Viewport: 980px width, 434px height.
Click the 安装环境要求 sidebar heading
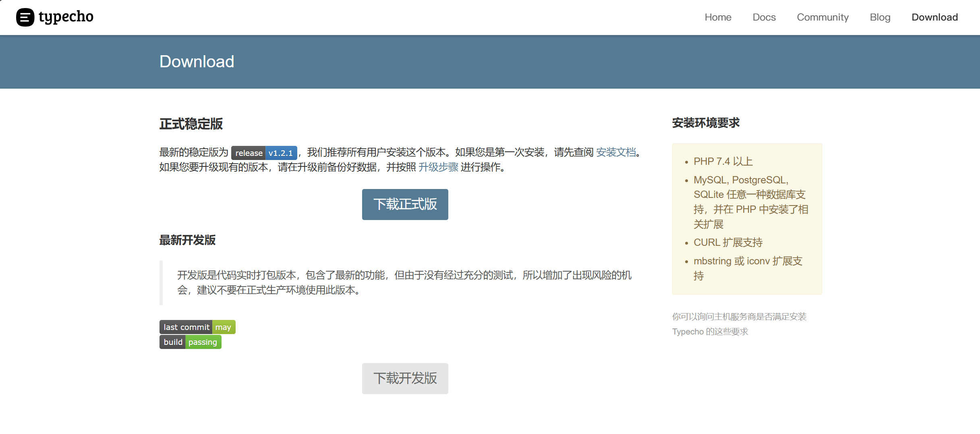[706, 123]
